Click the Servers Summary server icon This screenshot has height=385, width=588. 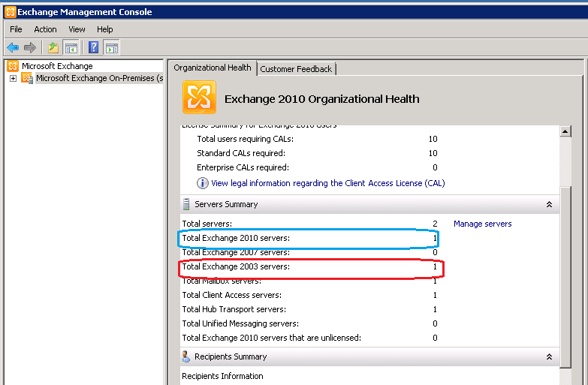(186, 204)
